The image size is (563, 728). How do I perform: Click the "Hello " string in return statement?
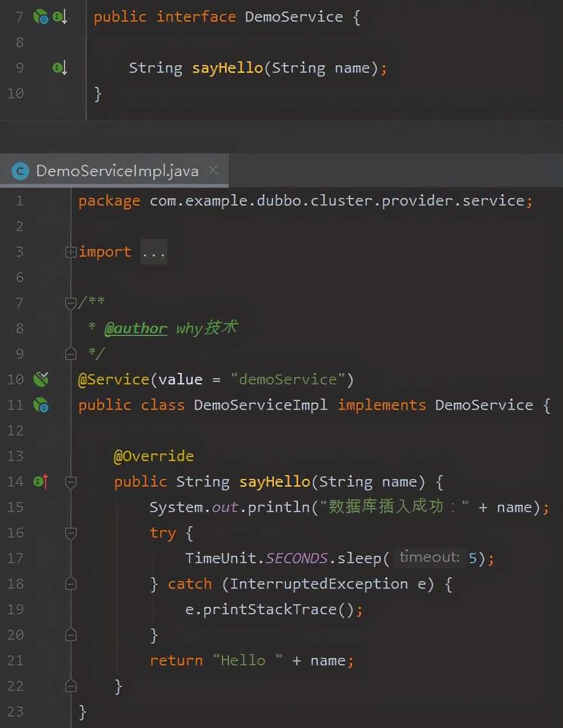(x=248, y=660)
